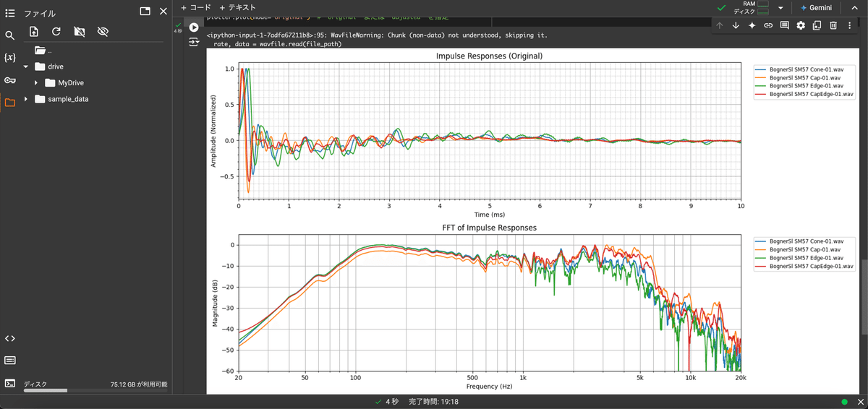Click the green status dot in the bottom bar
This screenshot has height=409, width=868.
[x=844, y=402]
